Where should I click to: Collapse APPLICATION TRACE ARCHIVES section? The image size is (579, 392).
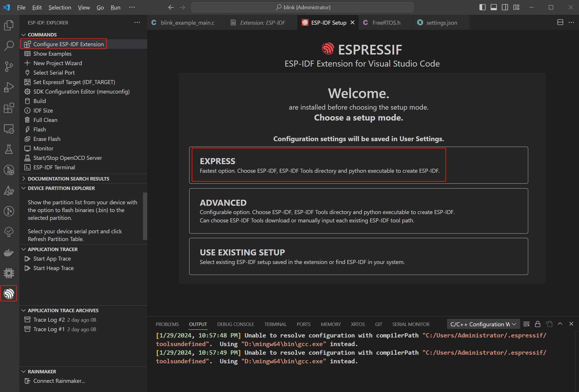[83, 311]
